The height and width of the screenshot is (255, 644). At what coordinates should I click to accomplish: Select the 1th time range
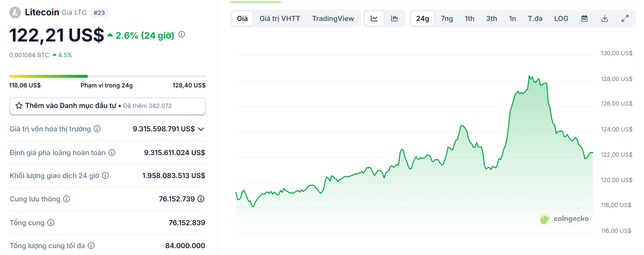pos(469,19)
